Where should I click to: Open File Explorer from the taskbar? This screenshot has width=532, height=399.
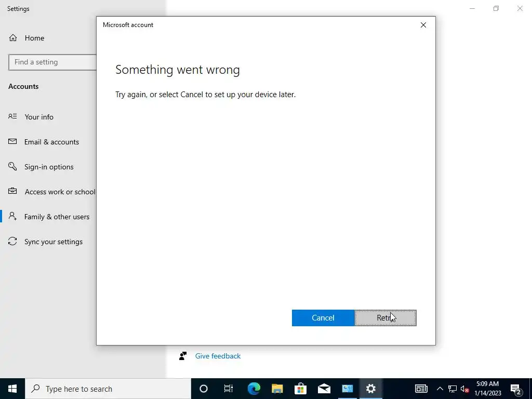pyautogui.click(x=277, y=389)
